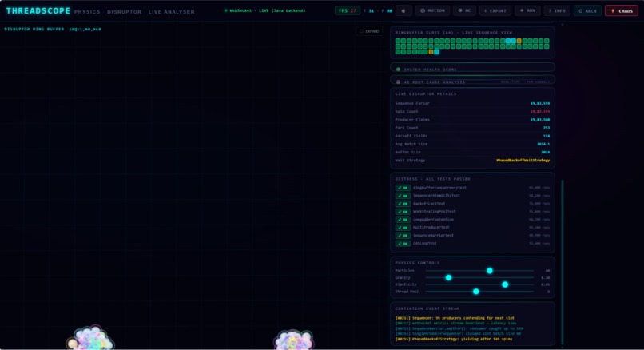644x350 pixels.
Task: Click the Buffer Size value 1024
Action: (x=546, y=152)
